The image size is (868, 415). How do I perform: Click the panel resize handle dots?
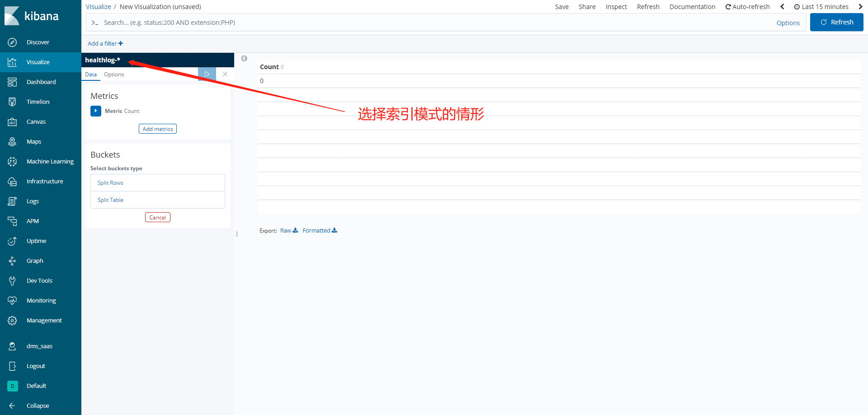(x=237, y=234)
